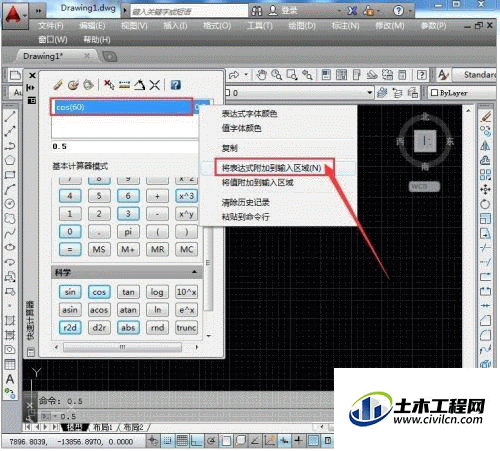The height and width of the screenshot is (451, 500).
Task: Select the Polygon tool in the draw toolbar
Action: point(10,160)
